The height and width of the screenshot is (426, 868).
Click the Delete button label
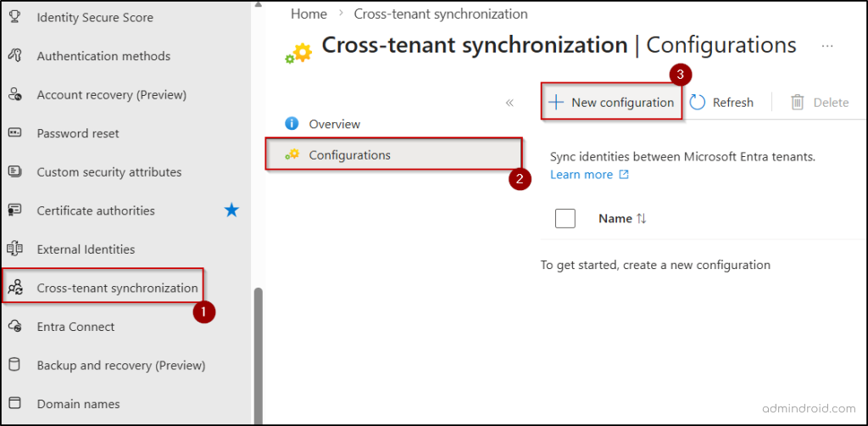pos(831,103)
